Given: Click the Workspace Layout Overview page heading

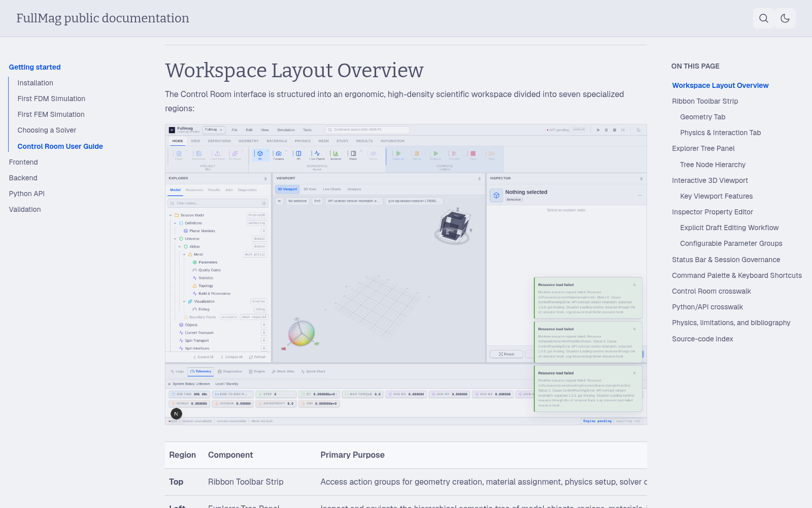Looking at the screenshot, I should (294, 70).
